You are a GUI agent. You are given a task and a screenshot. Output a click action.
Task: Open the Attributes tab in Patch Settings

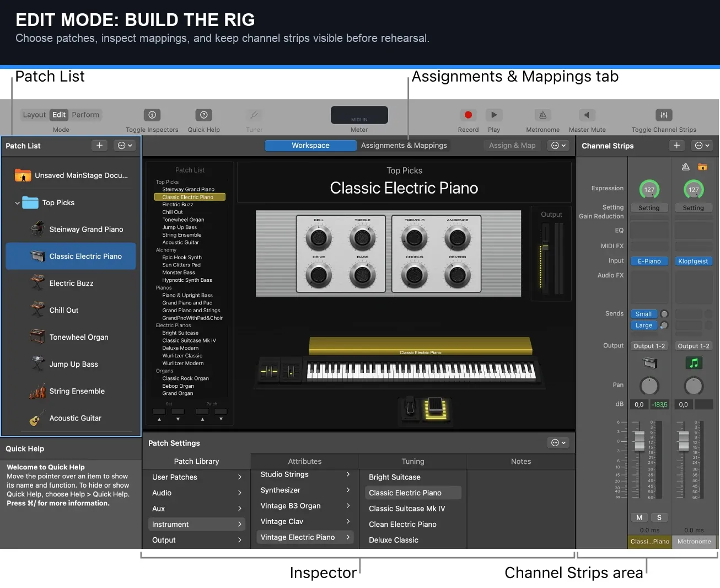pos(305,462)
